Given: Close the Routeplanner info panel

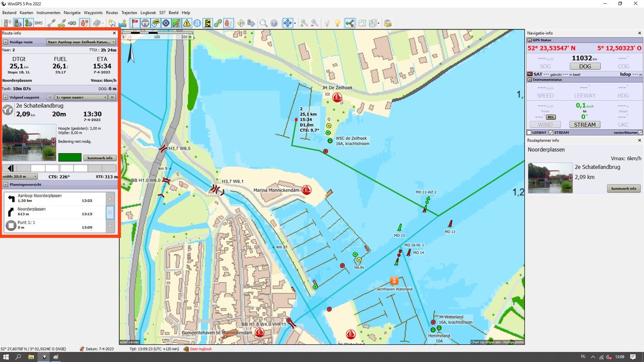Looking at the screenshot, I should [640, 140].
